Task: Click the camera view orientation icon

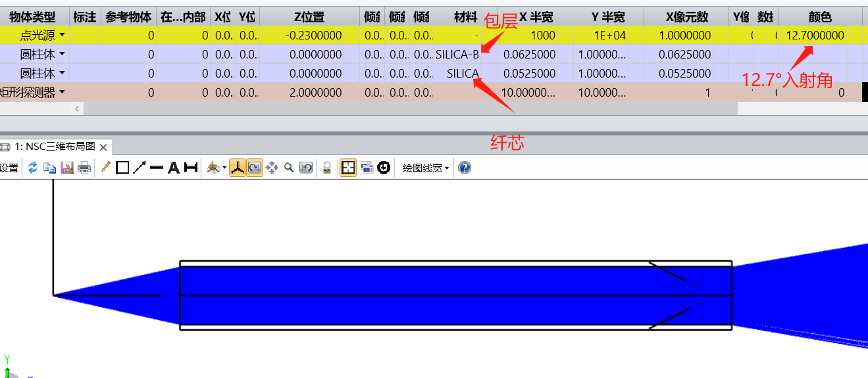Action: (213, 168)
